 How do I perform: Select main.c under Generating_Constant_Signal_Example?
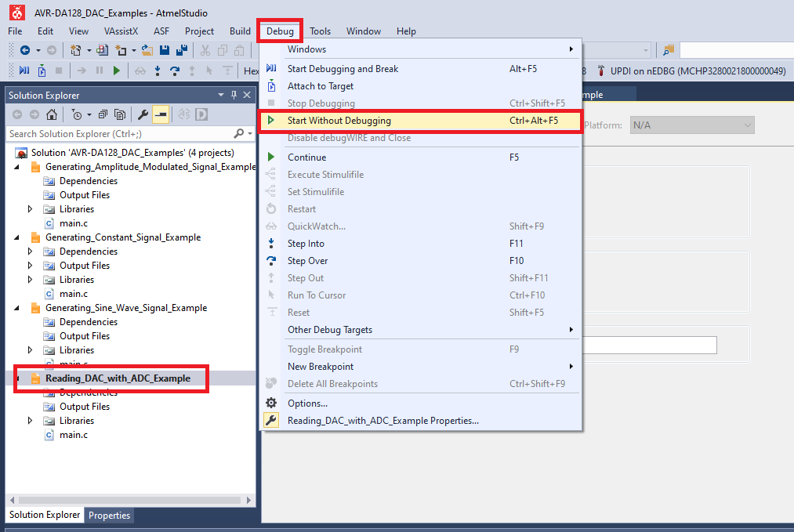[x=74, y=294]
